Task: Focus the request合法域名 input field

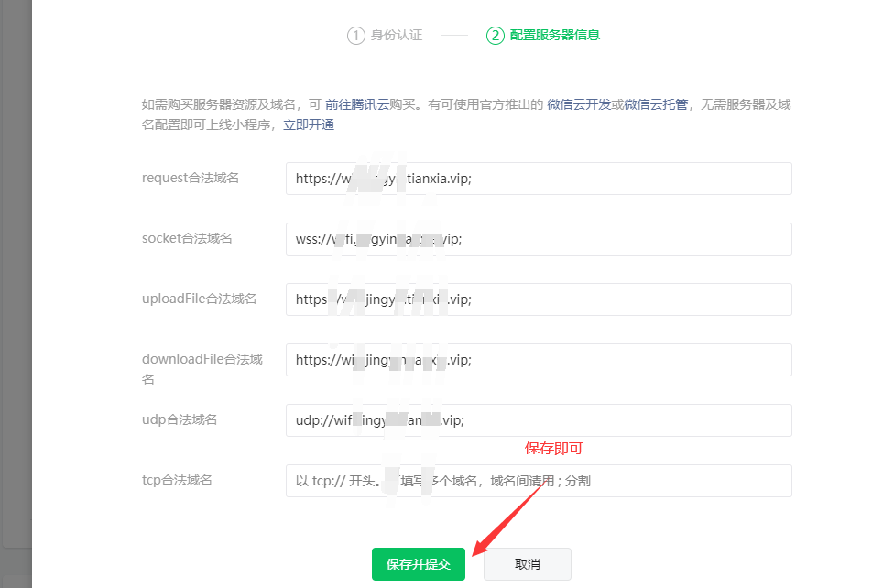Action: [x=539, y=179]
